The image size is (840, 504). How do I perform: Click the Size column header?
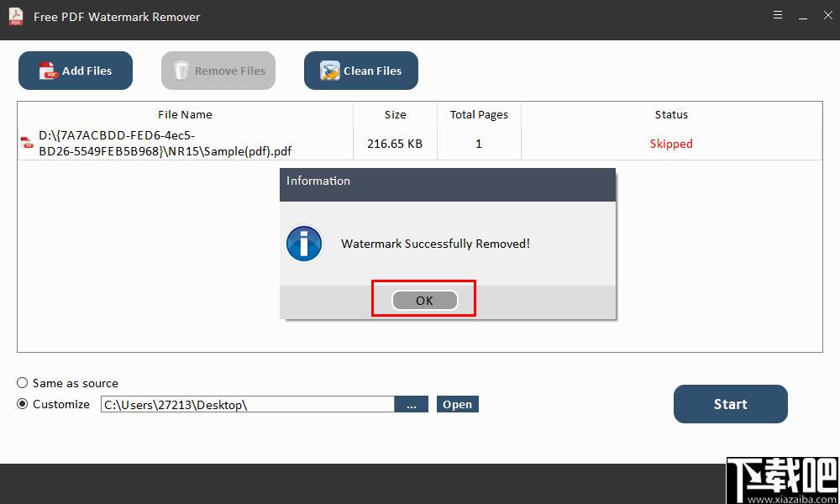tap(396, 114)
